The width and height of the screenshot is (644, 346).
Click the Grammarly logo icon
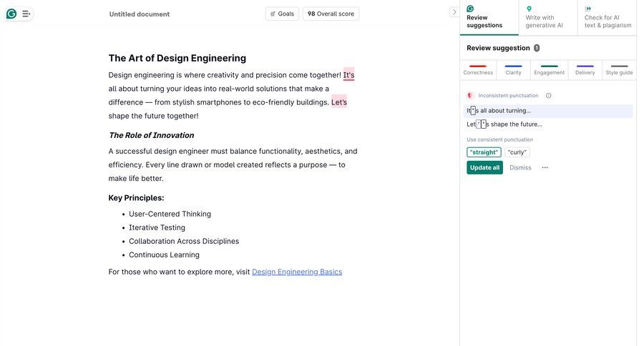(11, 14)
